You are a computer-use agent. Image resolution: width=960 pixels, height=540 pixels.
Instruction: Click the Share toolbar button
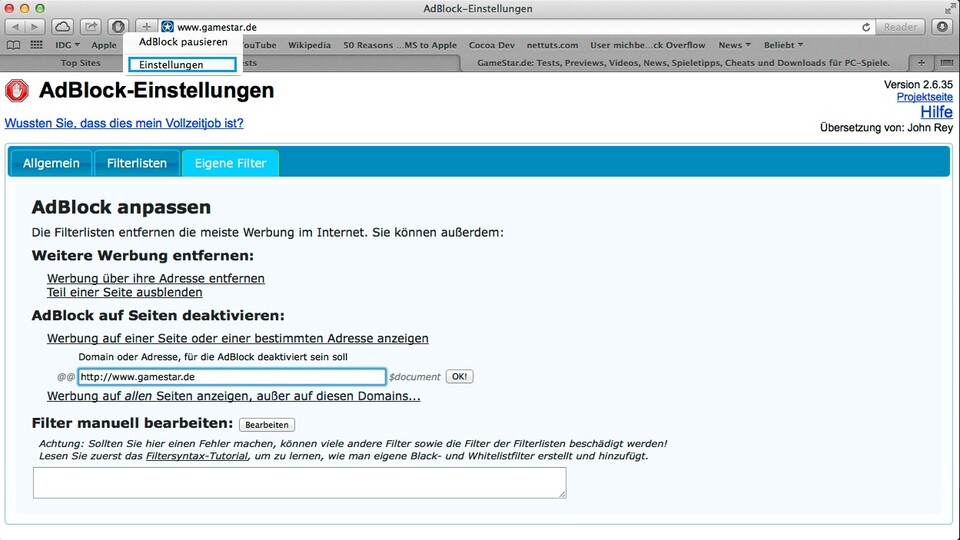point(90,27)
